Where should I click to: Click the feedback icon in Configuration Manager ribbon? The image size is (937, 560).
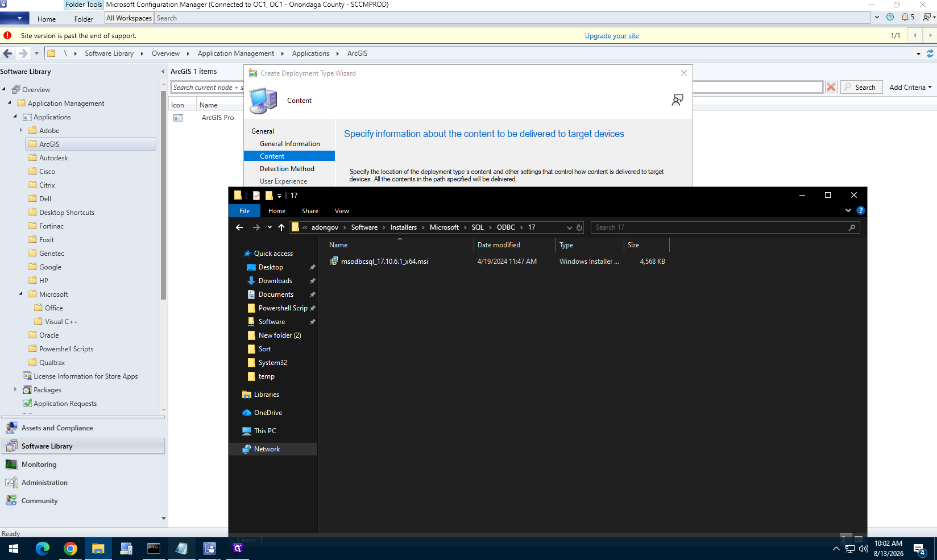click(x=927, y=17)
